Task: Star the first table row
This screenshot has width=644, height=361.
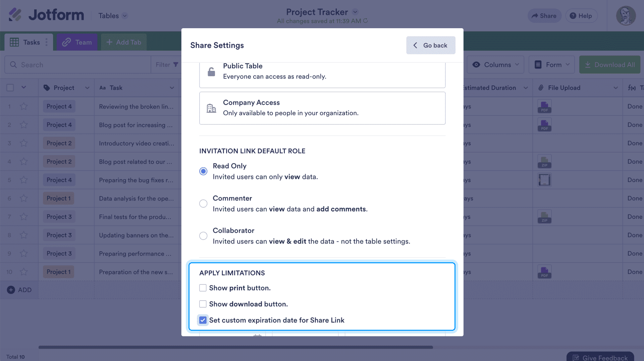Action: tap(23, 106)
